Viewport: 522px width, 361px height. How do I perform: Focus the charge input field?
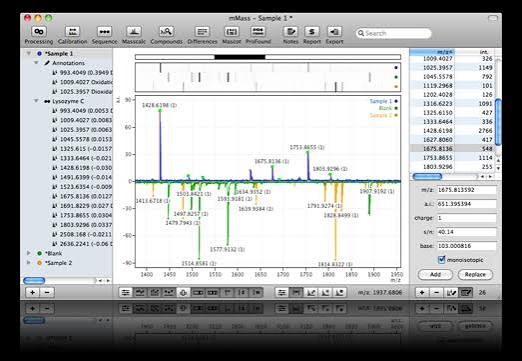(x=466, y=218)
